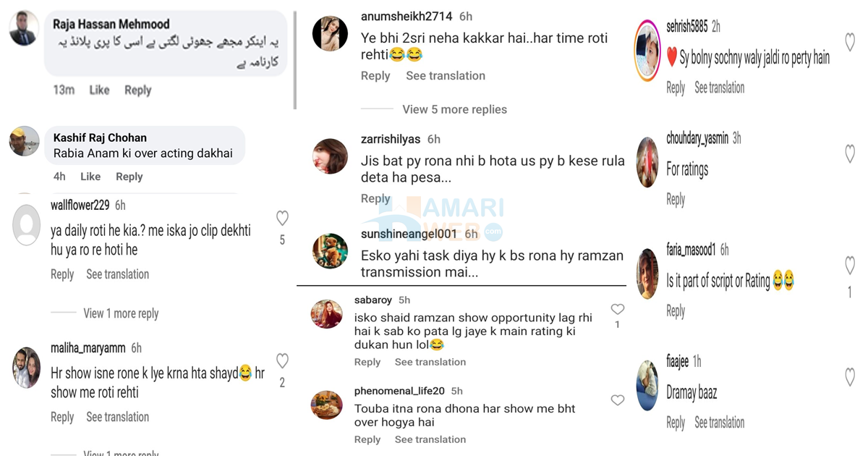Image resolution: width=868 pixels, height=456 pixels.
Task: Tap heart icon beside fiaajee's comment
Action: (850, 376)
